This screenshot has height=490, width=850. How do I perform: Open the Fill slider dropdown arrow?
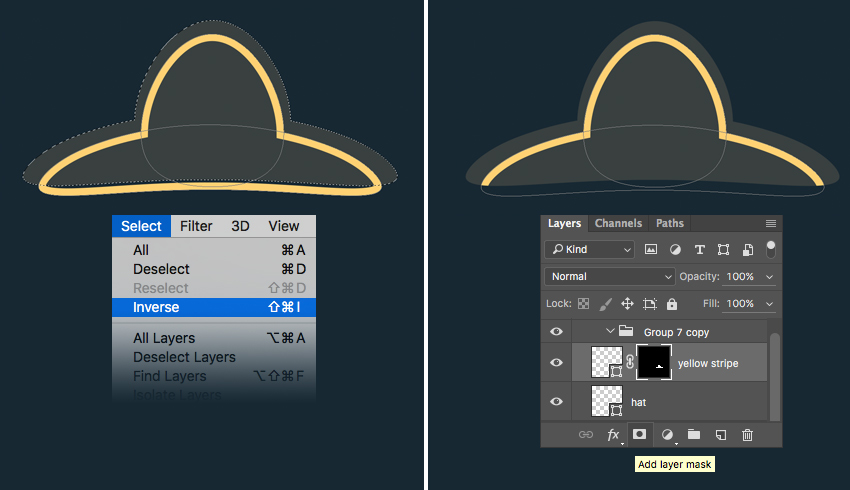pos(769,304)
